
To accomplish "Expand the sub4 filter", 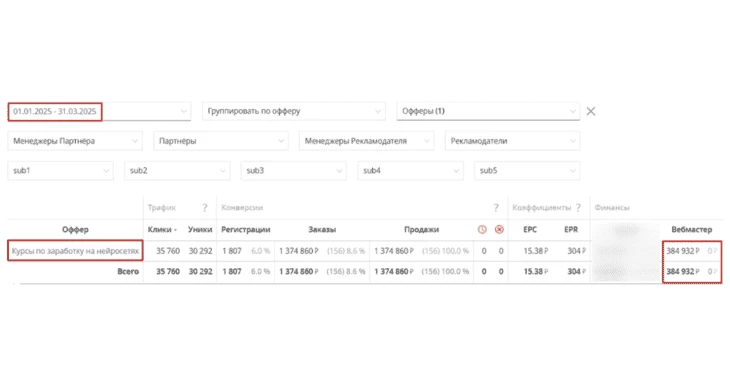I will click(410, 171).
